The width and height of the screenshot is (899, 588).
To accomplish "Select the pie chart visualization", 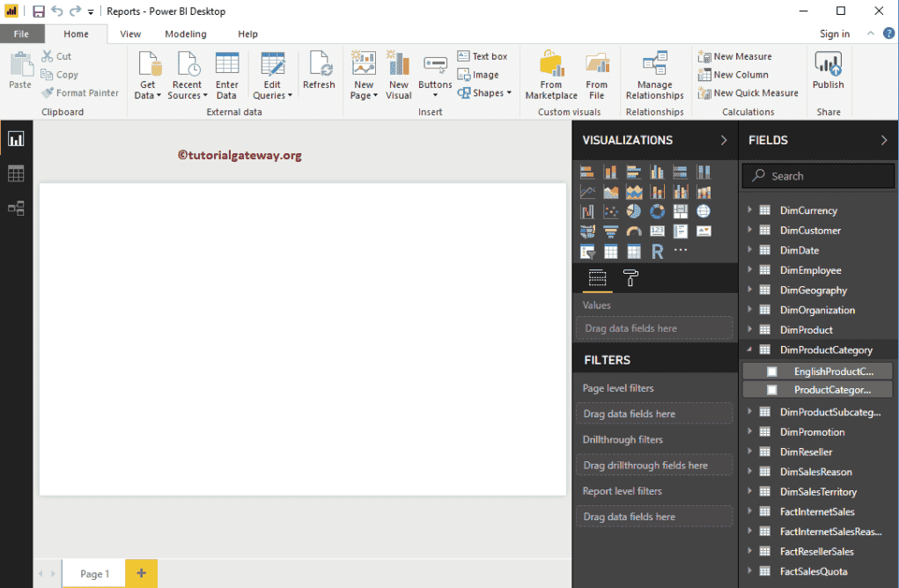I will tap(634, 211).
